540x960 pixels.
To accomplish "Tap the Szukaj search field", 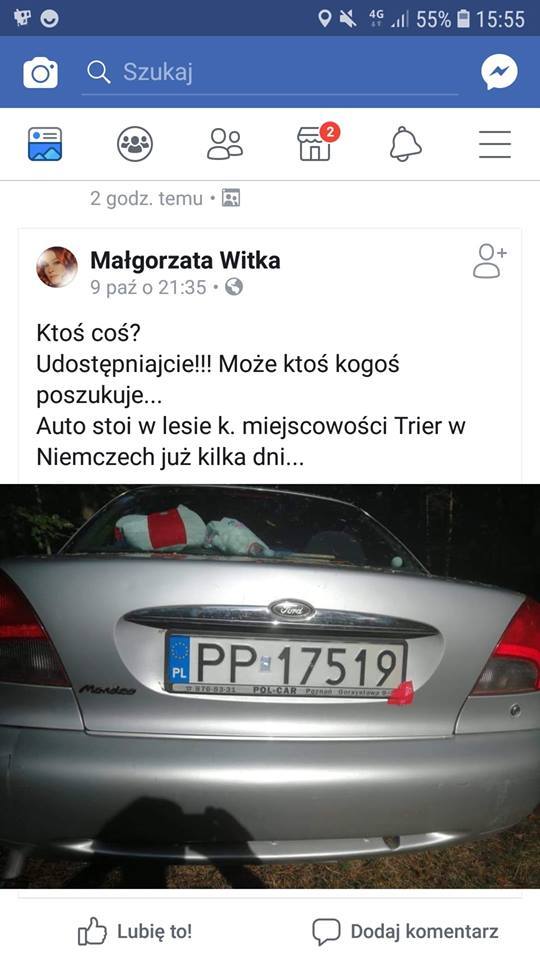I will [270, 72].
